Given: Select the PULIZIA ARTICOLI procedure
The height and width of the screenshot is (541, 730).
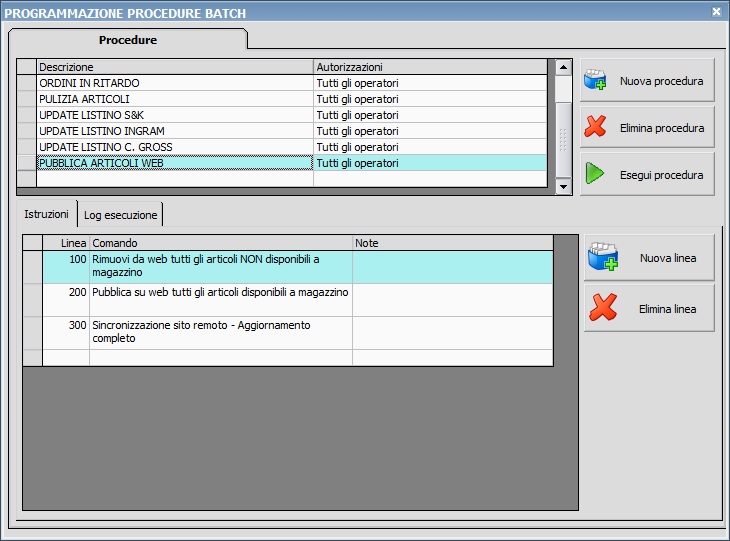Looking at the screenshot, I should coord(175,99).
